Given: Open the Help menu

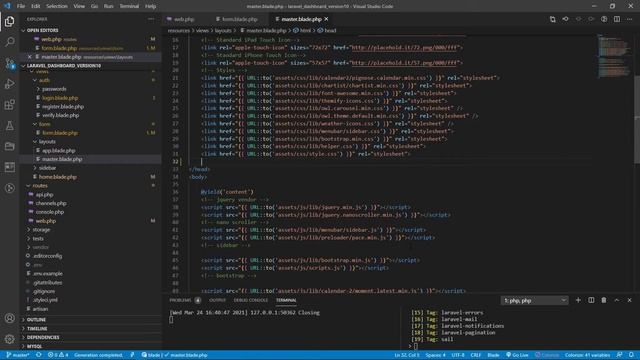Looking at the screenshot, I should pyautogui.click(x=150, y=6).
